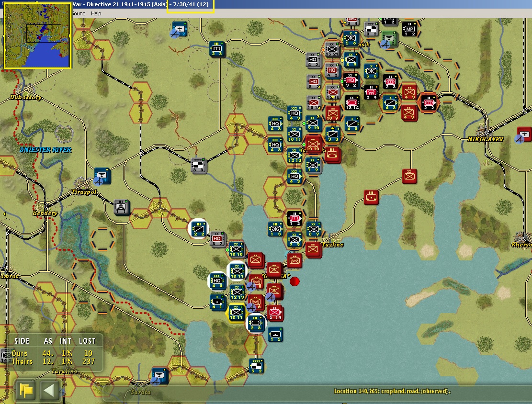Click the NIKOLAYEV city label
This screenshot has width=532, height=404.
tap(486, 139)
